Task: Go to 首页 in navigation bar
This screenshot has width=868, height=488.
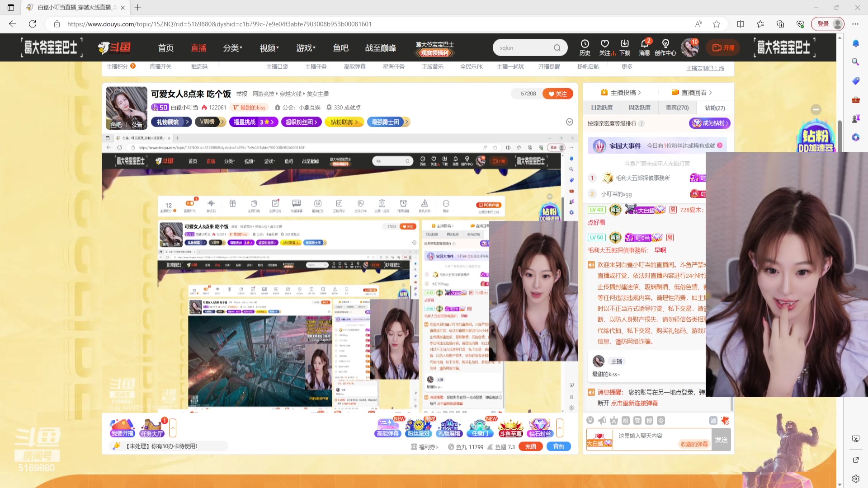Action: [x=166, y=48]
